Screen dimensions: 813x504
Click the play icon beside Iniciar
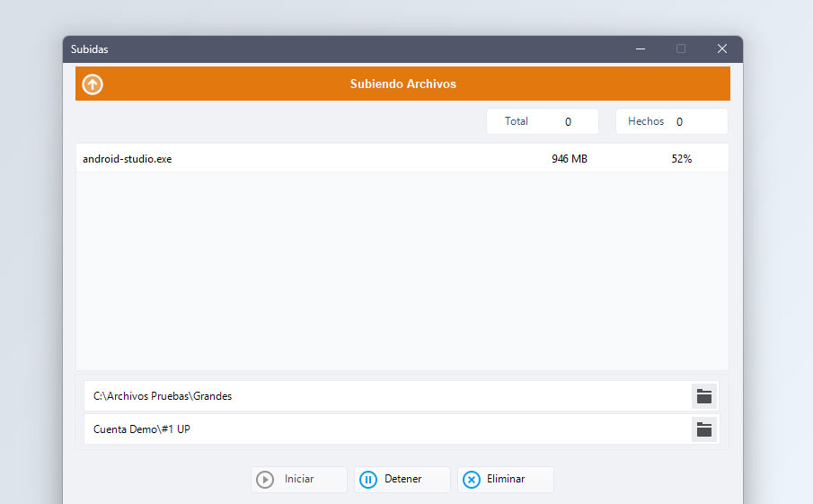point(265,480)
